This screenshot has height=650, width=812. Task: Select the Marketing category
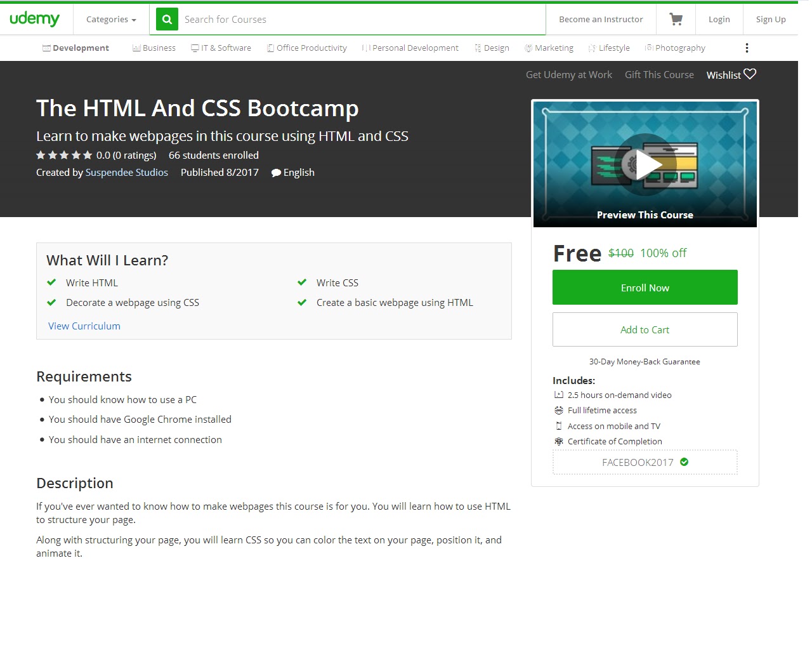[549, 48]
